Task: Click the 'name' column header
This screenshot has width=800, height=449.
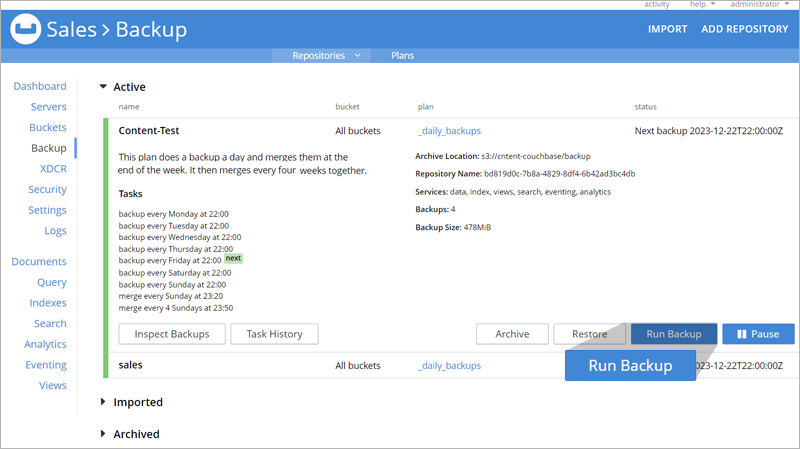Action: [x=129, y=107]
